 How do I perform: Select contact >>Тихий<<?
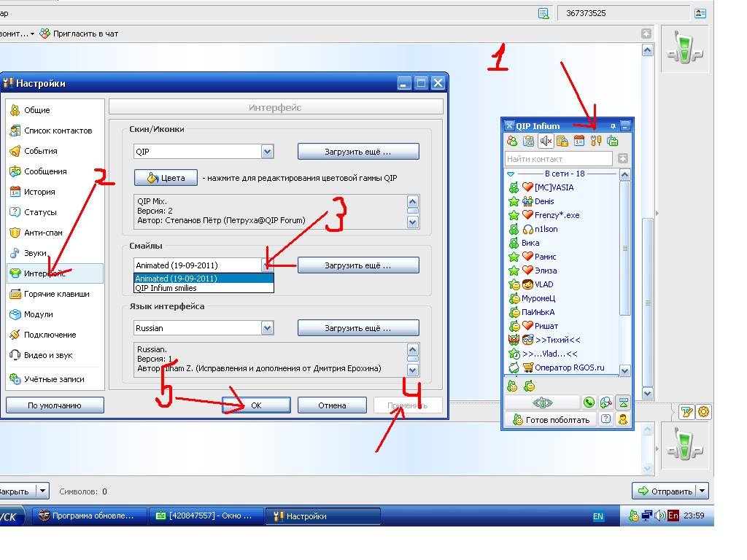click(558, 340)
